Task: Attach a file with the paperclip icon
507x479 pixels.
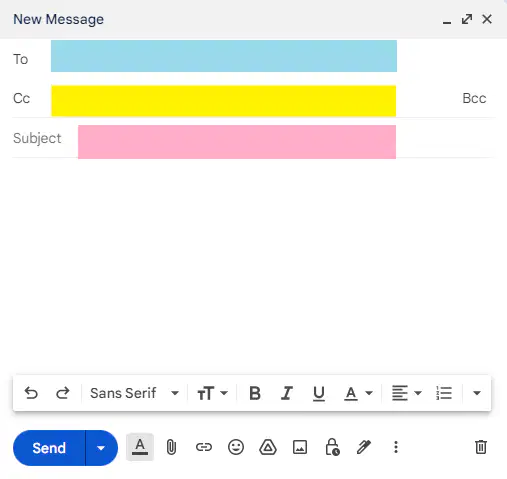Action: (x=171, y=447)
